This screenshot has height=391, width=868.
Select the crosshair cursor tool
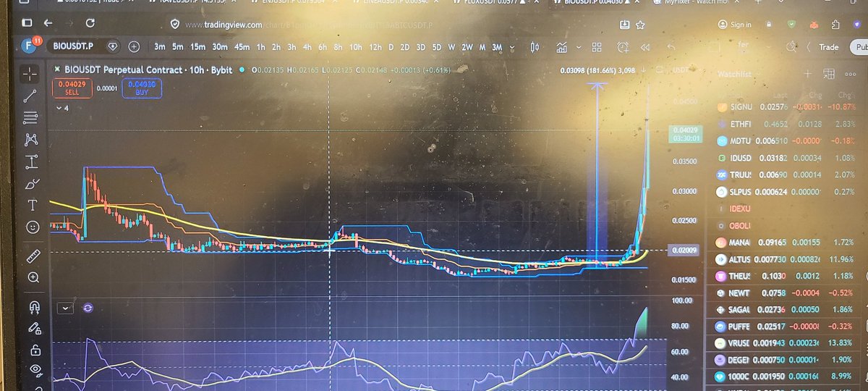[x=30, y=74]
